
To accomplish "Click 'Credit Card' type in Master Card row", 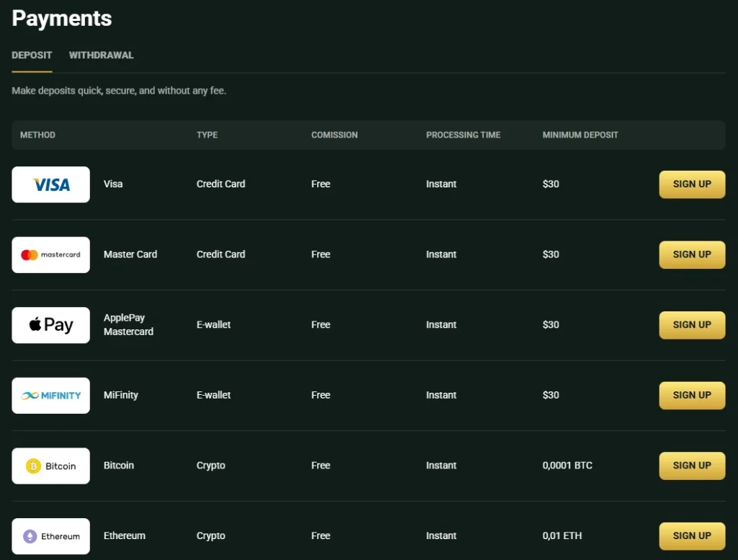I will click(221, 254).
